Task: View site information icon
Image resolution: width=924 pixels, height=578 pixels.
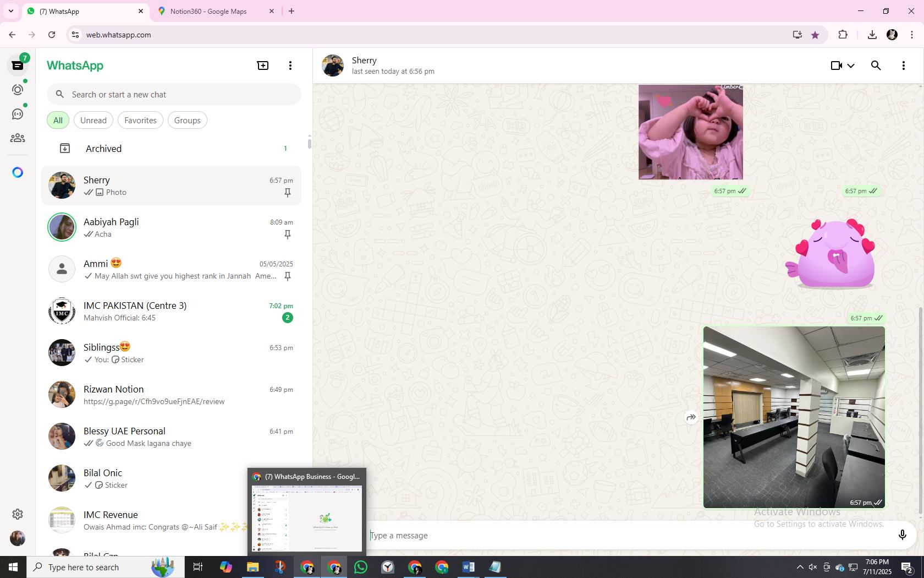Action: click(x=75, y=35)
